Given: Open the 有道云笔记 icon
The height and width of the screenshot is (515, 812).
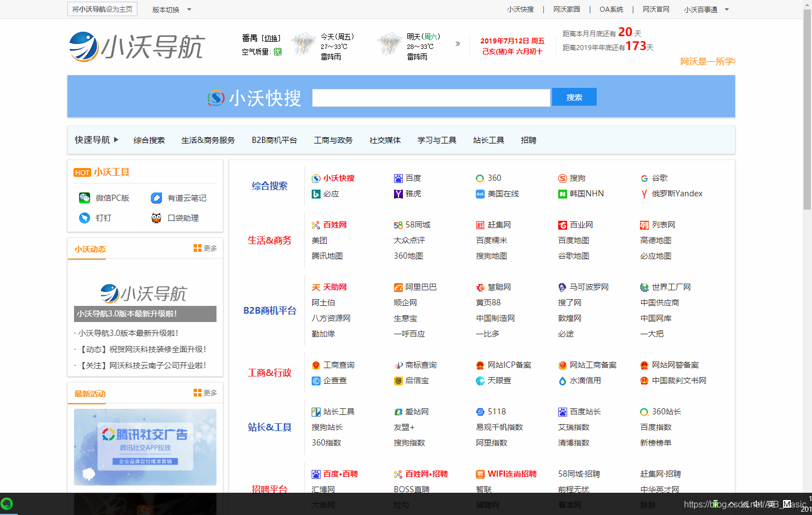Looking at the screenshot, I should pyautogui.click(x=156, y=198).
